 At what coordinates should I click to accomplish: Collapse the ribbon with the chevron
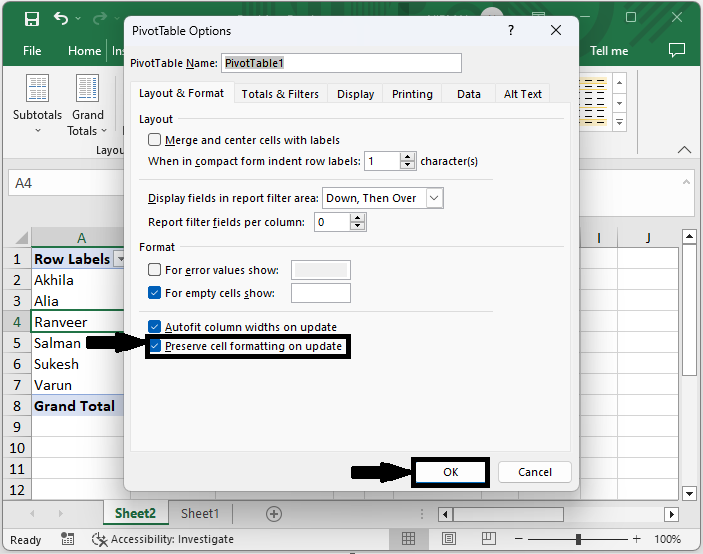tap(684, 150)
